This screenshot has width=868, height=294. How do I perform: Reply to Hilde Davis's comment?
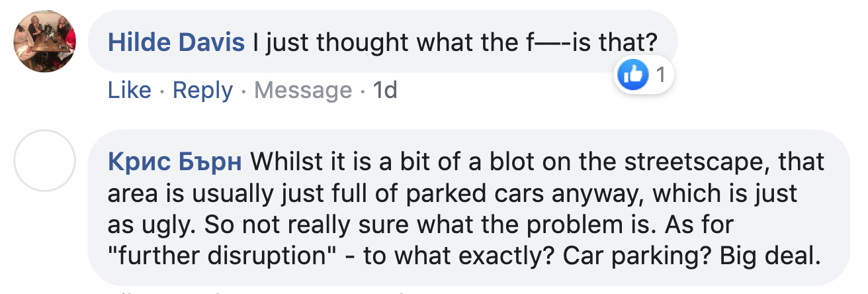[202, 90]
